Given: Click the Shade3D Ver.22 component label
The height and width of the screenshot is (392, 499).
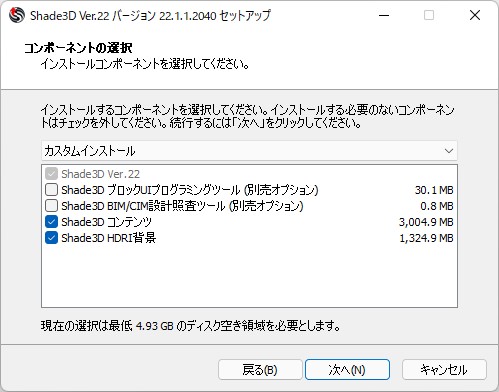Looking at the screenshot, I should click(x=100, y=174).
